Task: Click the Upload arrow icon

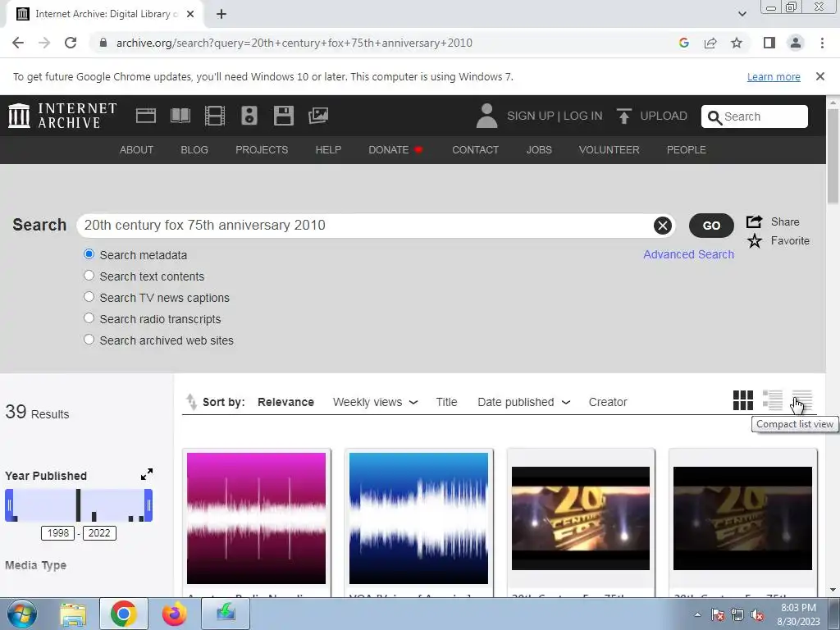Action: [623, 116]
